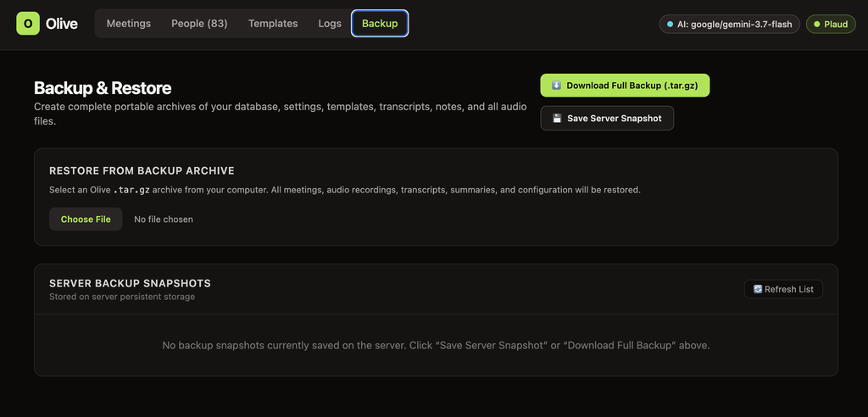
Task: Click the Restore From Backup Archive heading
Action: click(x=142, y=170)
